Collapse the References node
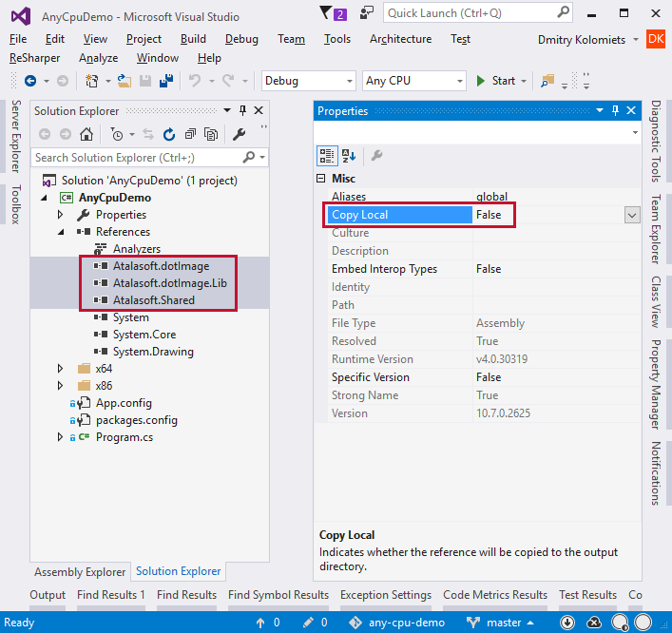Screen dimensions: 672x633 [61, 232]
